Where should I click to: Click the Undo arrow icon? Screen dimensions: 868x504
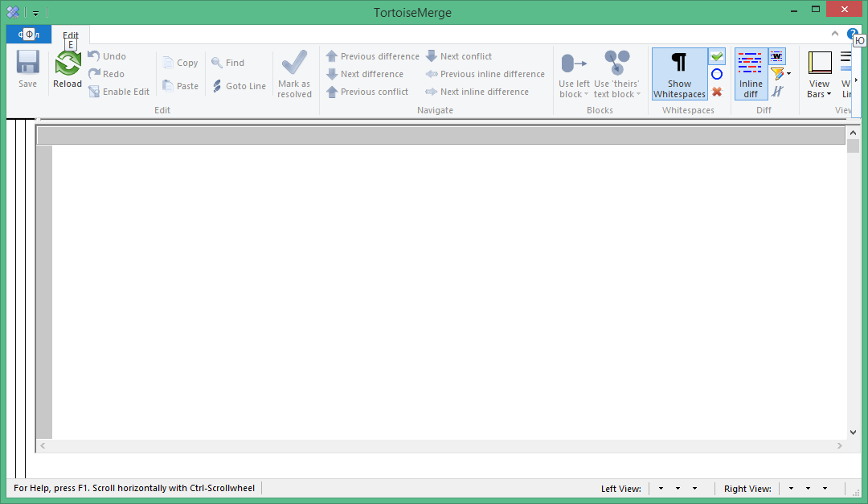(x=94, y=56)
